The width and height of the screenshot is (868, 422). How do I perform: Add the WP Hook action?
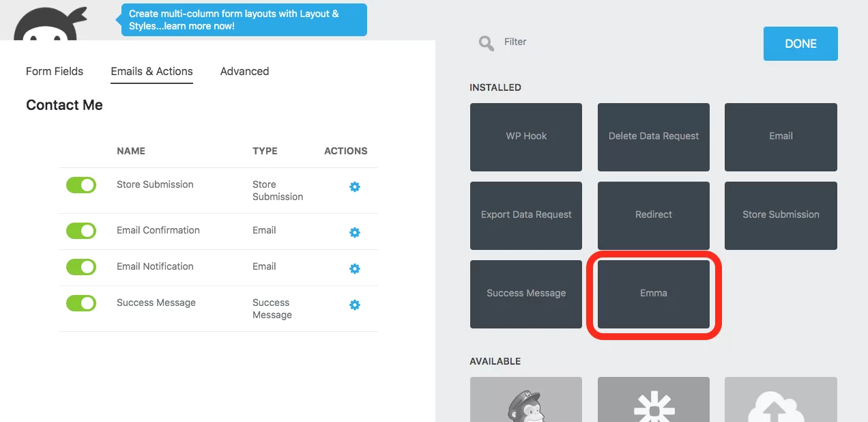coord(525,137)
